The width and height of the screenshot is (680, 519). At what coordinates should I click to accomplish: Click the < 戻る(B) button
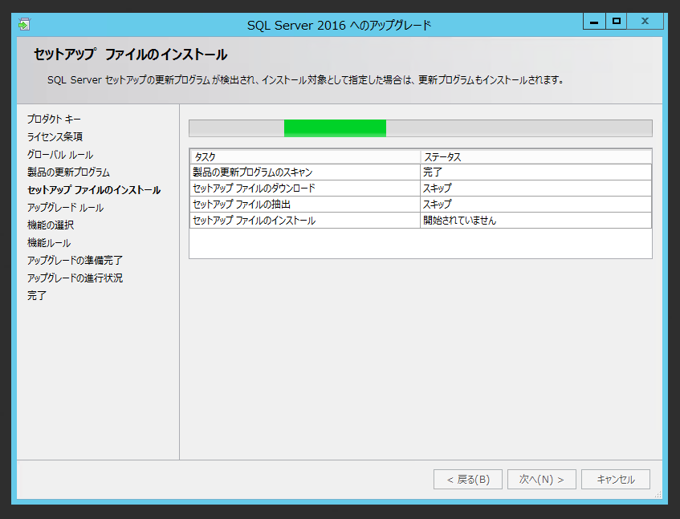click(x=468, y=479)
